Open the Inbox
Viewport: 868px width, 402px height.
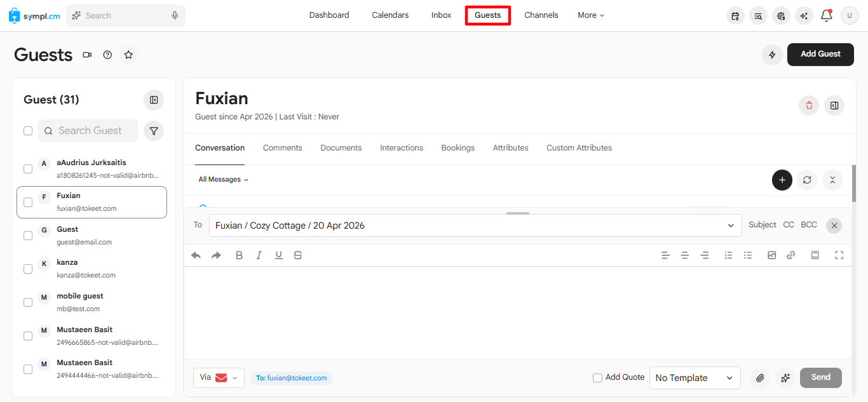click(441, 15)
